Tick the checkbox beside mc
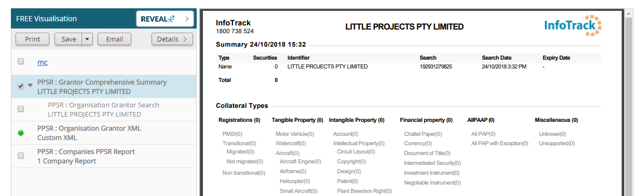 (x=21, y=62)
